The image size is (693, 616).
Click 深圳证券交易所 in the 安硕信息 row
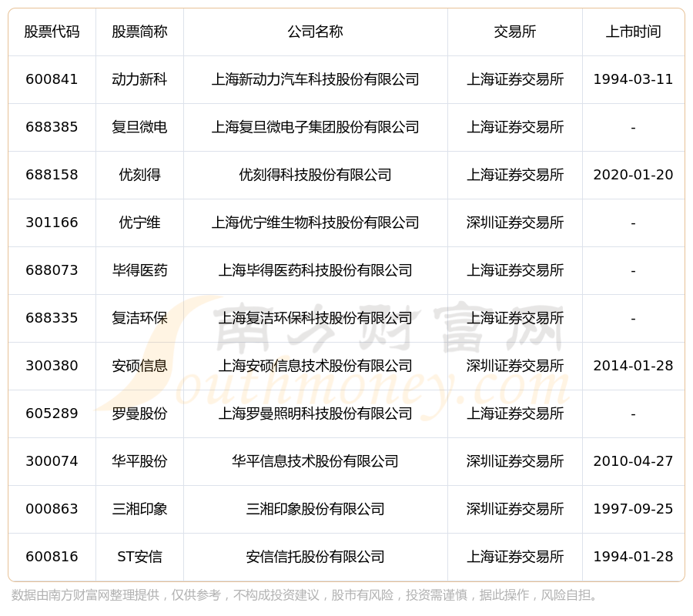click(515, 366)
